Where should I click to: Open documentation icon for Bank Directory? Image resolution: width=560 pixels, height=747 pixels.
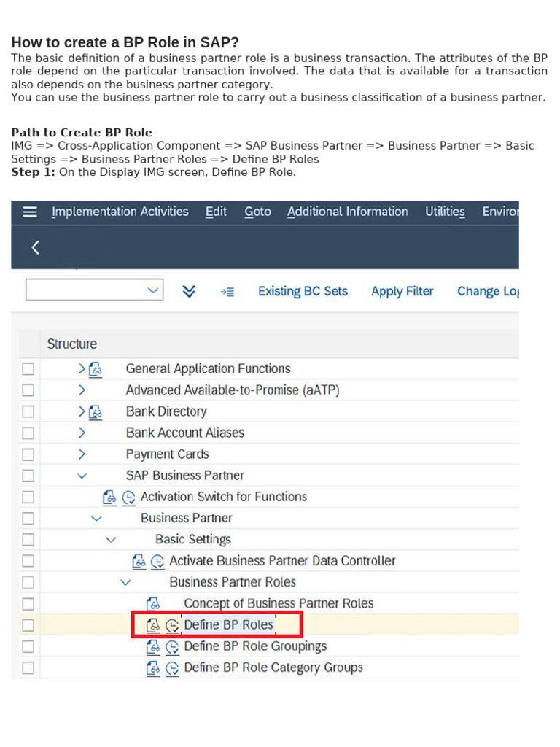coord(96,412)
